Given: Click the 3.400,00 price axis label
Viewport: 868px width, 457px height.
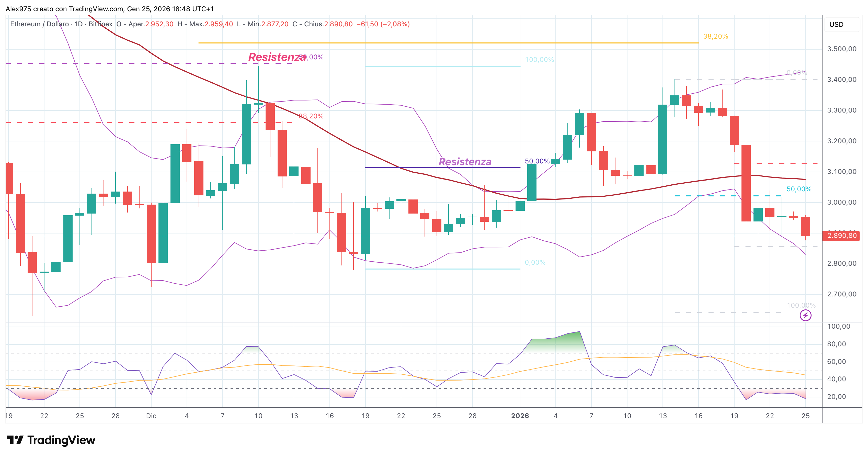Looking at the screenshot, I should coord(841,80).
